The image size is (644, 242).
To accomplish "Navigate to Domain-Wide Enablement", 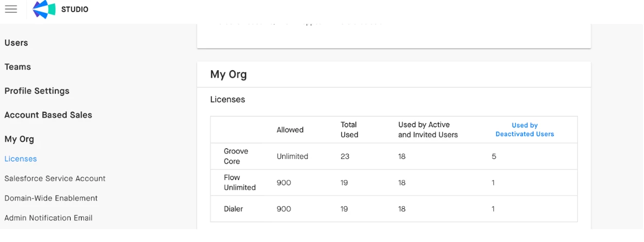I will (51, 198).
